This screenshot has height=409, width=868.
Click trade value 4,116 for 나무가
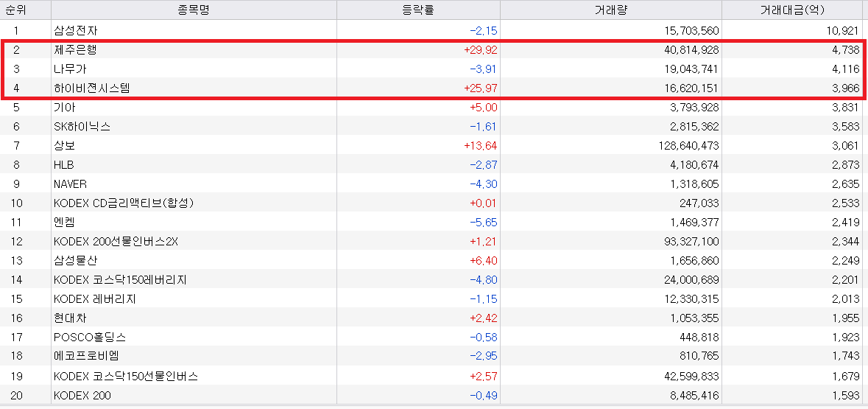[846, 69]
